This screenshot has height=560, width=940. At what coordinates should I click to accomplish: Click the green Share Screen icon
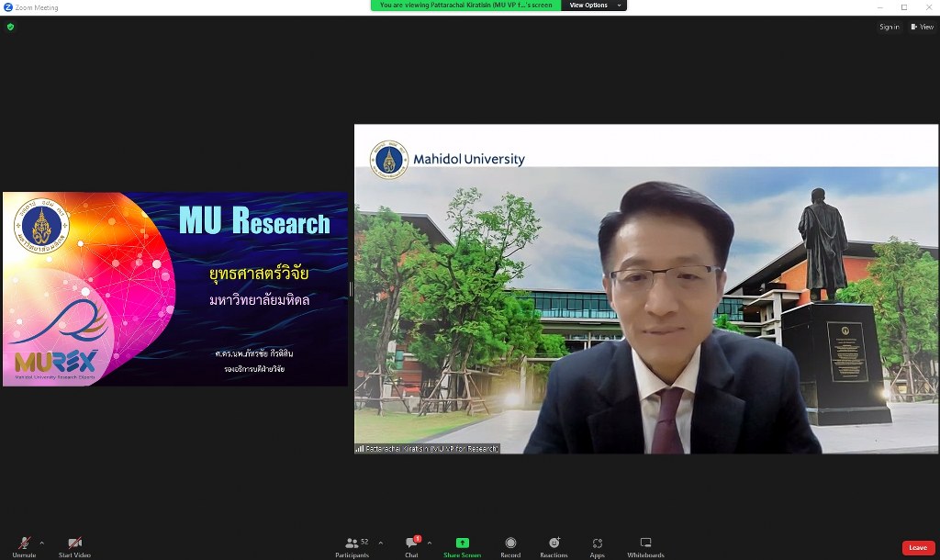(x=463, y=543)
